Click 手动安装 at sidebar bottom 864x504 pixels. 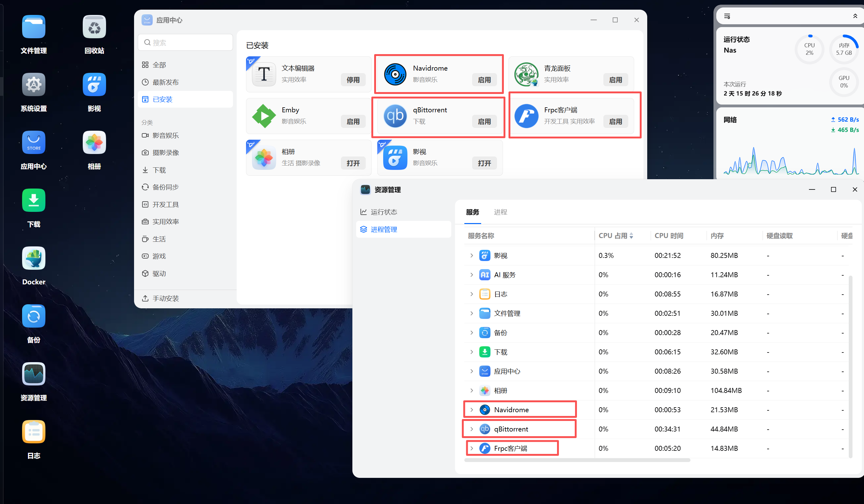[165, 298]
